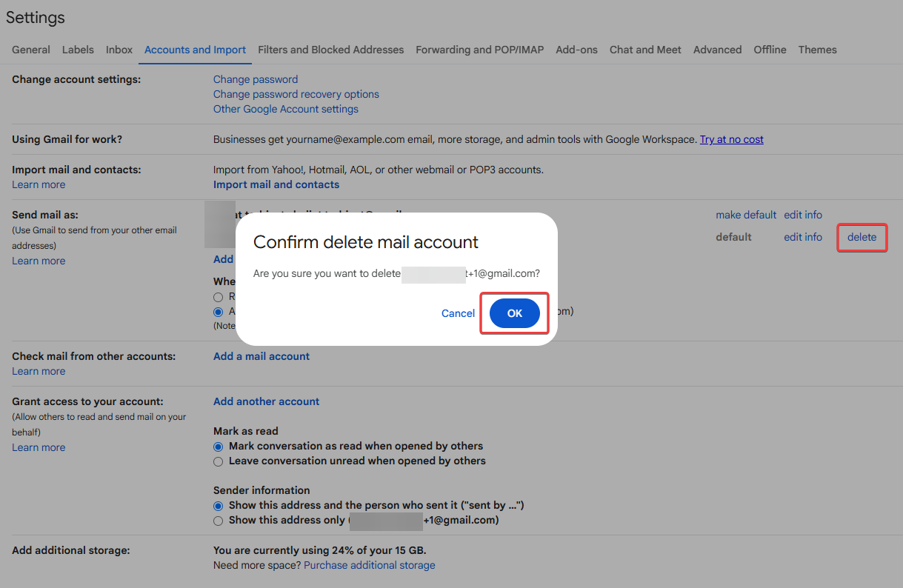
Task: Click the Change password link
Action: click(x=256, y=79)
